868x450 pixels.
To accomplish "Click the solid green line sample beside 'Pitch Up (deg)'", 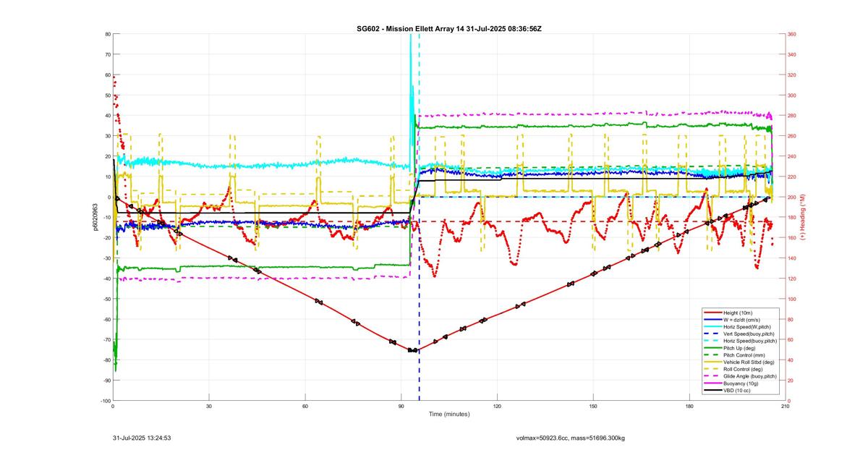I will pos(712,348).
